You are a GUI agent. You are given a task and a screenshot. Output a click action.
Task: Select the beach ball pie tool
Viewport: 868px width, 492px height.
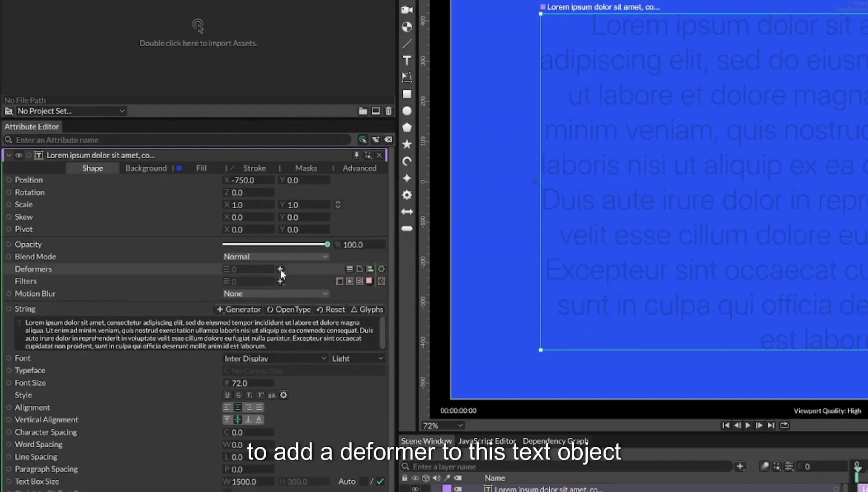point(407,27)
